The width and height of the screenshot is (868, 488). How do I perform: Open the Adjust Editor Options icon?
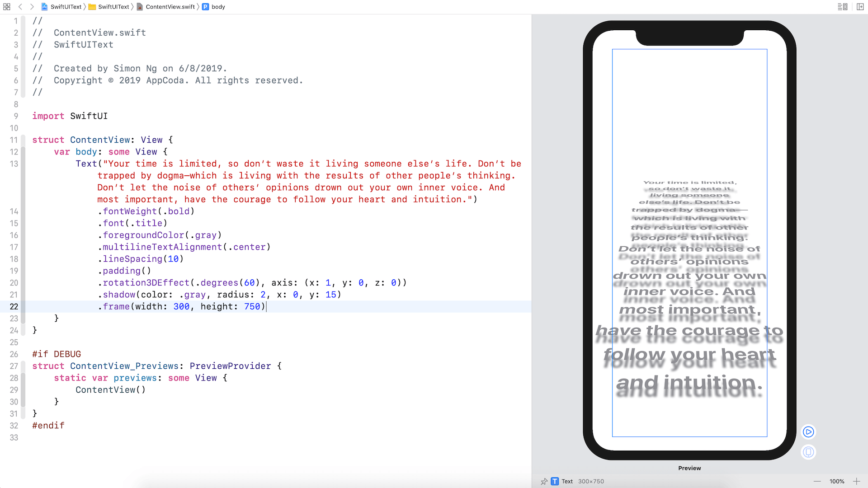[843, 7]
